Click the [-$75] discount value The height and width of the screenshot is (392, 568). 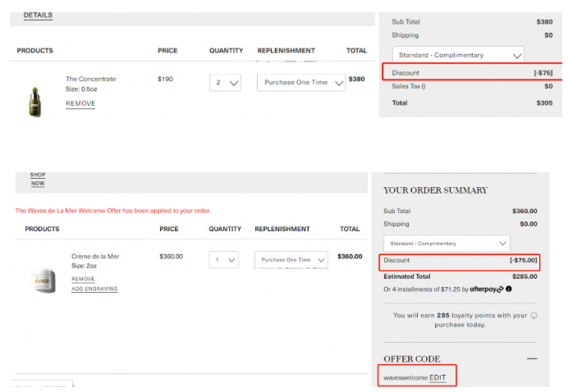(543, 73)
